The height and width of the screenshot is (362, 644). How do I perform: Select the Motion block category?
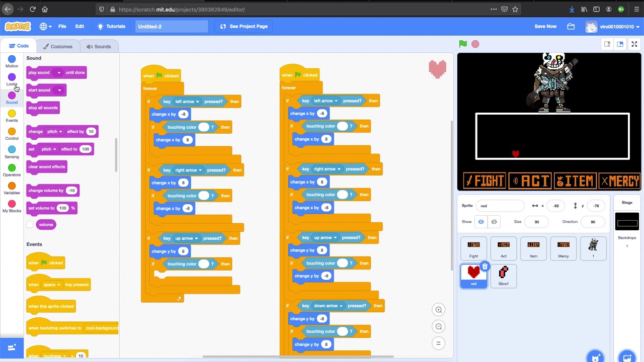click(x=12, y=62)
